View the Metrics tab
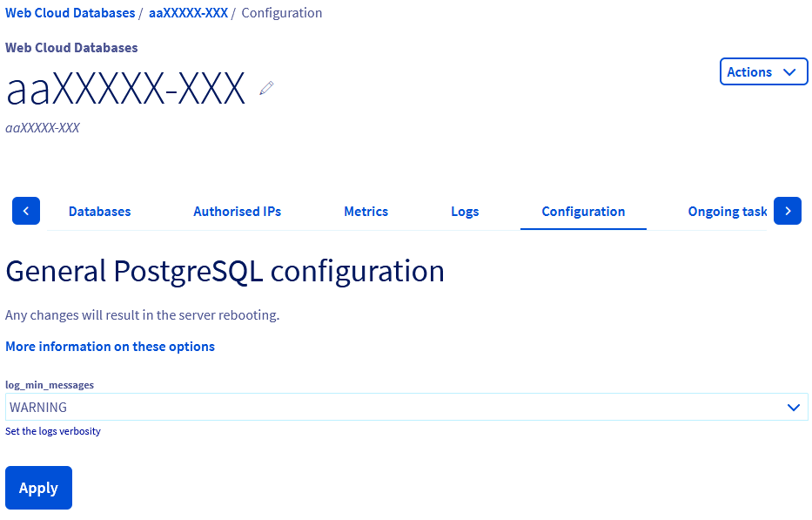This screenshot has height=520, width=812. tap(366, 211)
